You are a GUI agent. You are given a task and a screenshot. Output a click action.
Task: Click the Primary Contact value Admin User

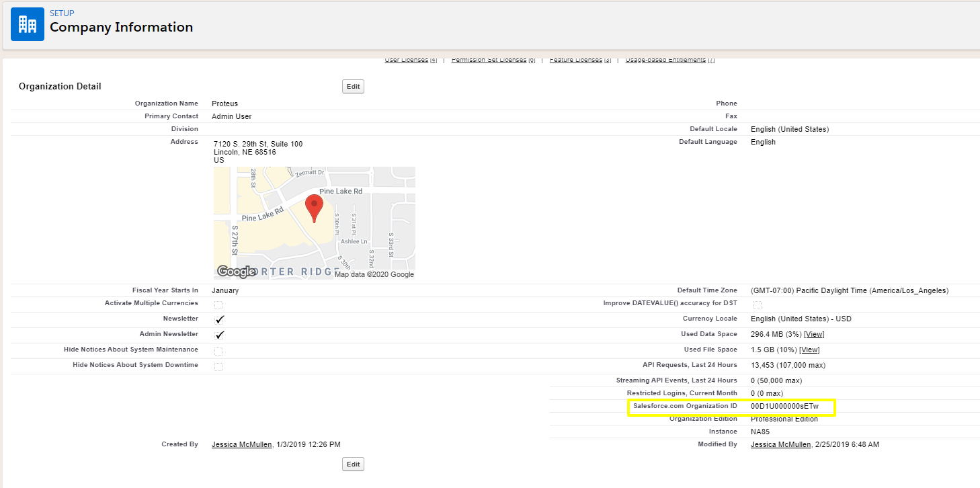tap(232, 116)
